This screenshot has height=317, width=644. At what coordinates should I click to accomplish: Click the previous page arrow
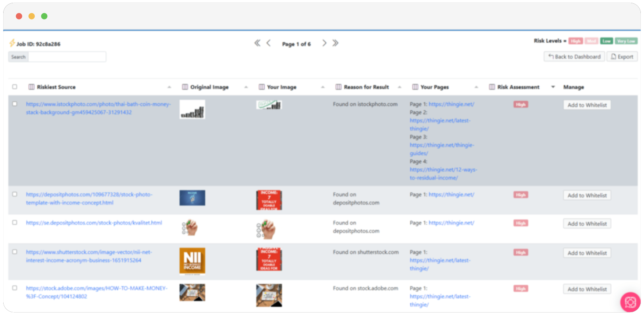tap(269, 43)
